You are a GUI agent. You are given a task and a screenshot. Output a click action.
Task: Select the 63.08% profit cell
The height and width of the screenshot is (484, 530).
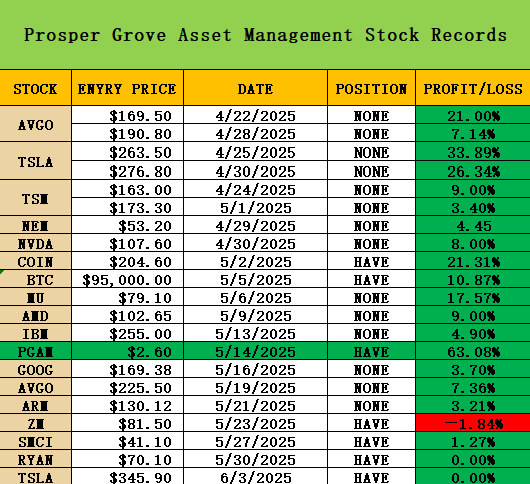click(x=473, y=351)
